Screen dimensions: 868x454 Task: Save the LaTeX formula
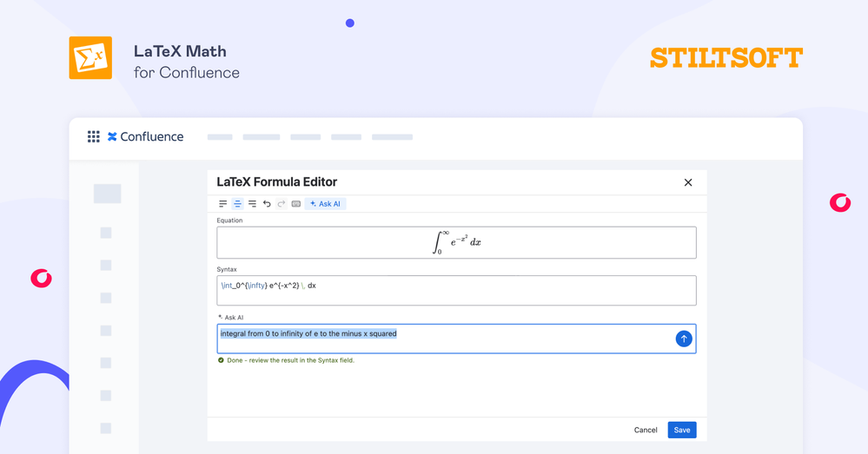pyautogui.click(x=682, y=431)
